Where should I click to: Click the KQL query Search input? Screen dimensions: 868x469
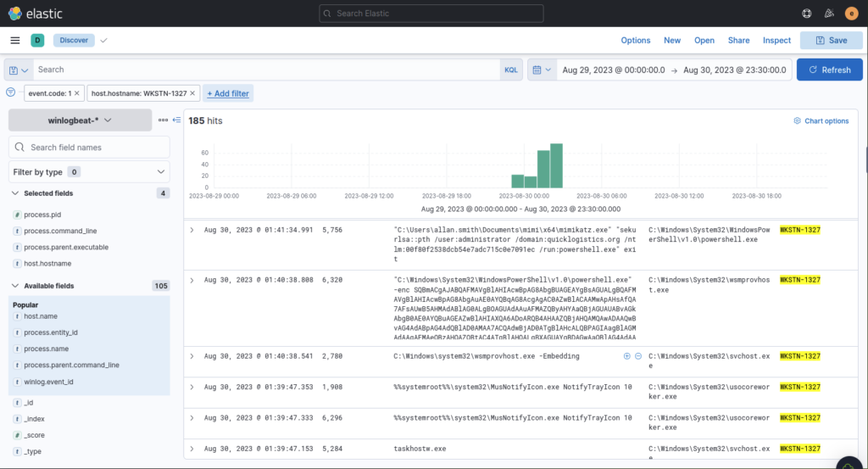click(x=266, y=70)
